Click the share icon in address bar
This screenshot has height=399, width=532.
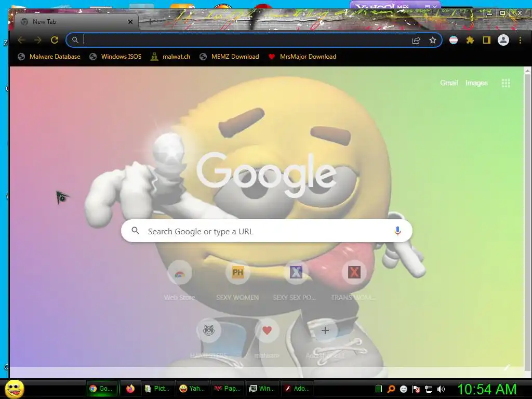[x=416, y=41]
